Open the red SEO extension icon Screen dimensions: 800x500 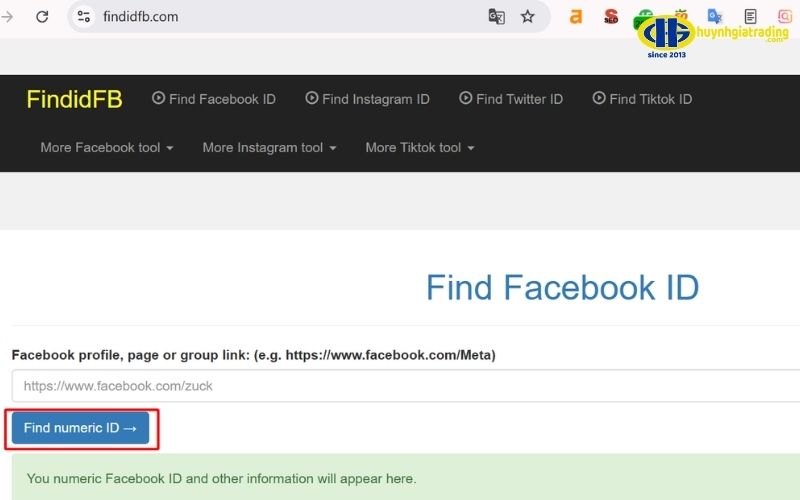tap(611, 17)
